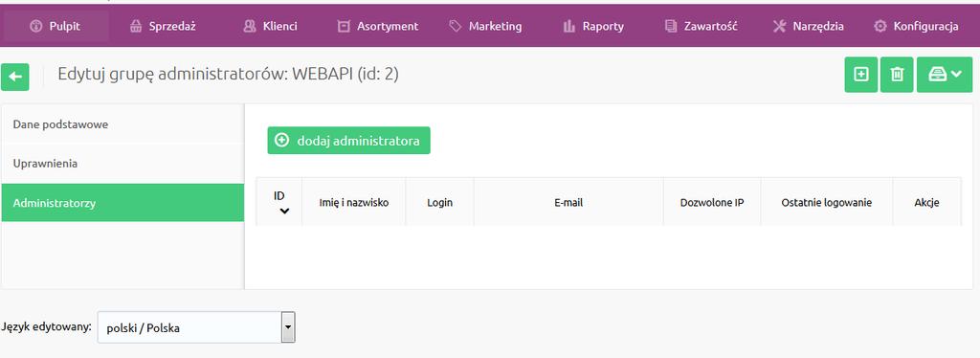Open the Raporty menu

[x=593, y=26]
